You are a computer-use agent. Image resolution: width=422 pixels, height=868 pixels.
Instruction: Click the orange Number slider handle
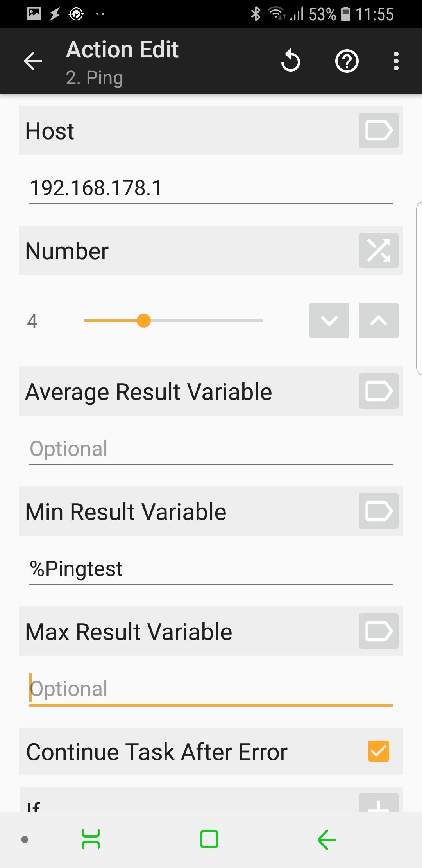point(144,321)
